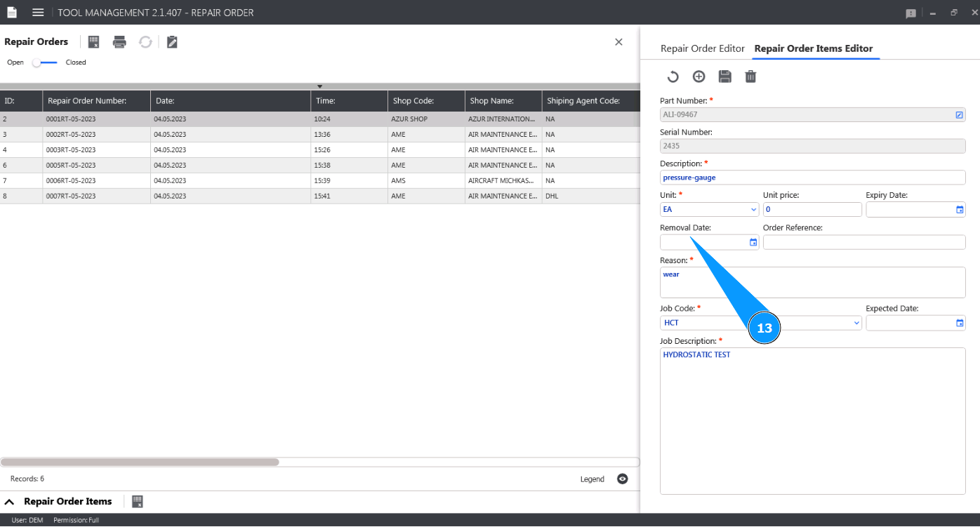Image resolution: width=980 pixels, height=527 pixels.
Task: Select the Repair Order Items Editor tab
Action: coord(813,48)
